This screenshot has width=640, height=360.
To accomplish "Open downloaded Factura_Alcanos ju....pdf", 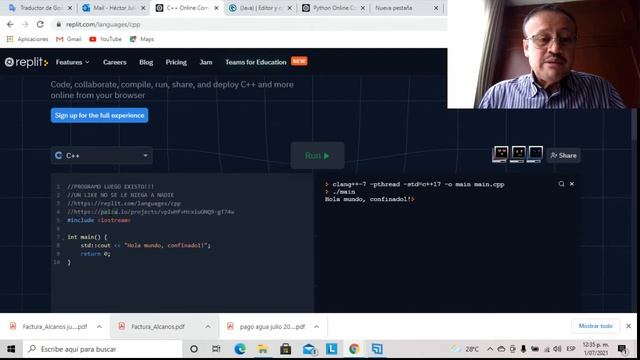I will [49, 327].
